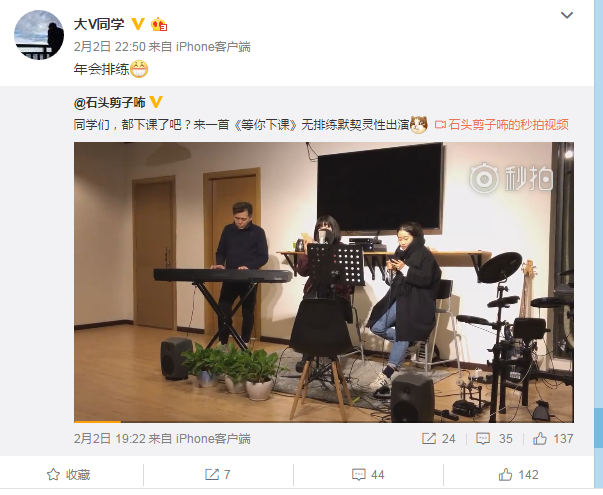Open the comments section showing 44

(368, 475)
